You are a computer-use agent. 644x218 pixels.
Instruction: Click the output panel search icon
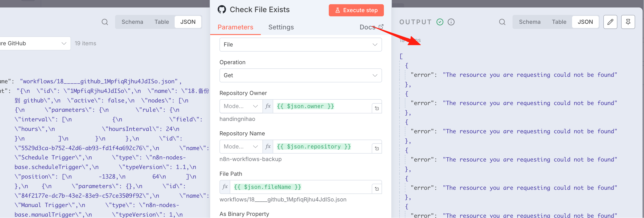tap(502, 22)
